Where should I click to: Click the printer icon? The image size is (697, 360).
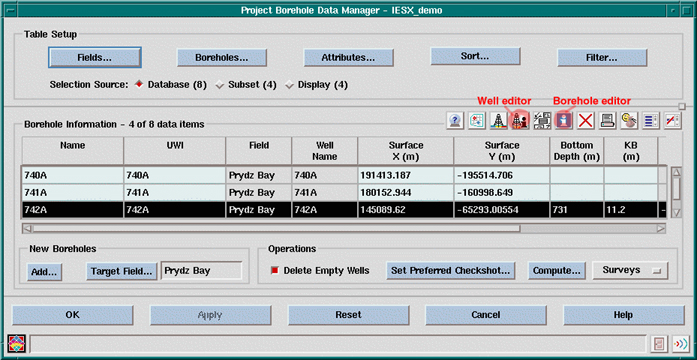click(608, 120)
